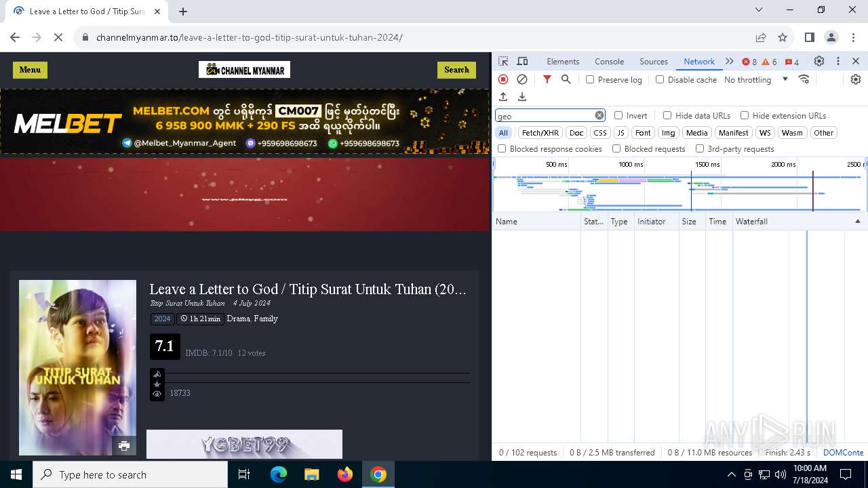868x488 pixels.
Task: Show the 4 issues badge in DevTools
Action: click(792, 62)
